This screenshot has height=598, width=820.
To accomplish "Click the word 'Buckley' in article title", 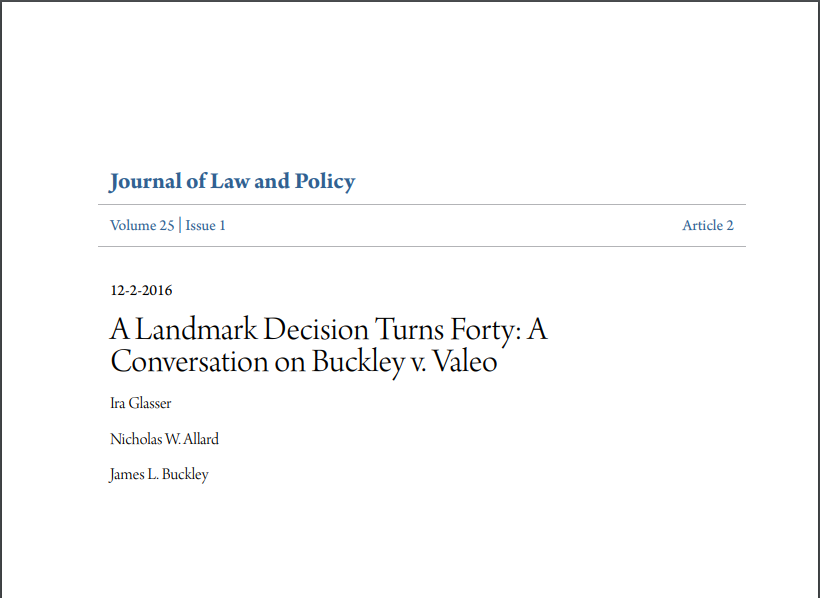I will click(359, 363).
